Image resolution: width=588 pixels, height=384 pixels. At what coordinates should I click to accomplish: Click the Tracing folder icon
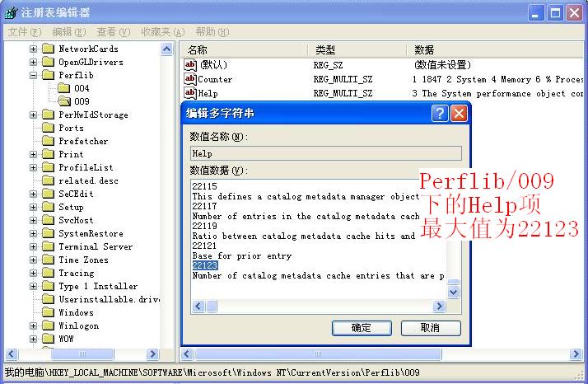point(49,273)
